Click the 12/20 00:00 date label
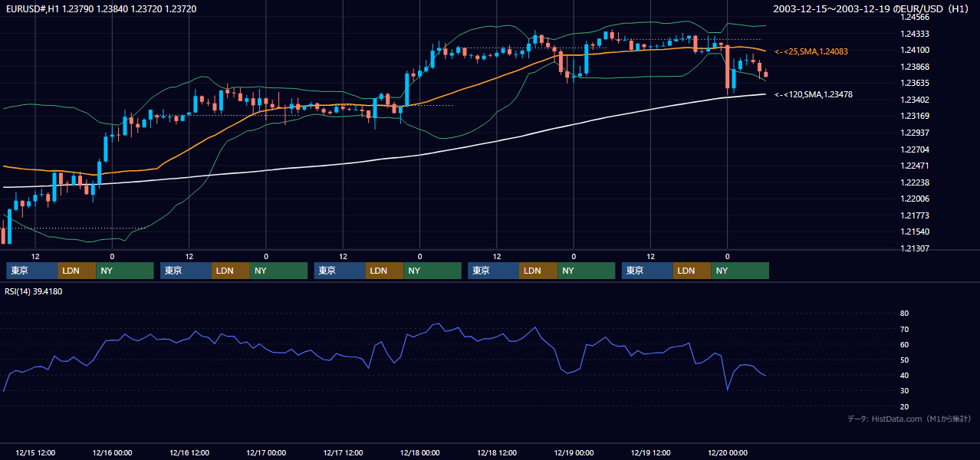Screen dimensions: 980x460 pyautogui.click(x=728, y=452)
